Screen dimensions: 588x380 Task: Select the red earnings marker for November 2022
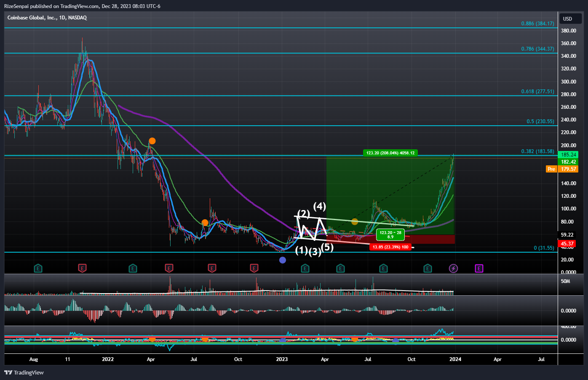pos(254,268)
